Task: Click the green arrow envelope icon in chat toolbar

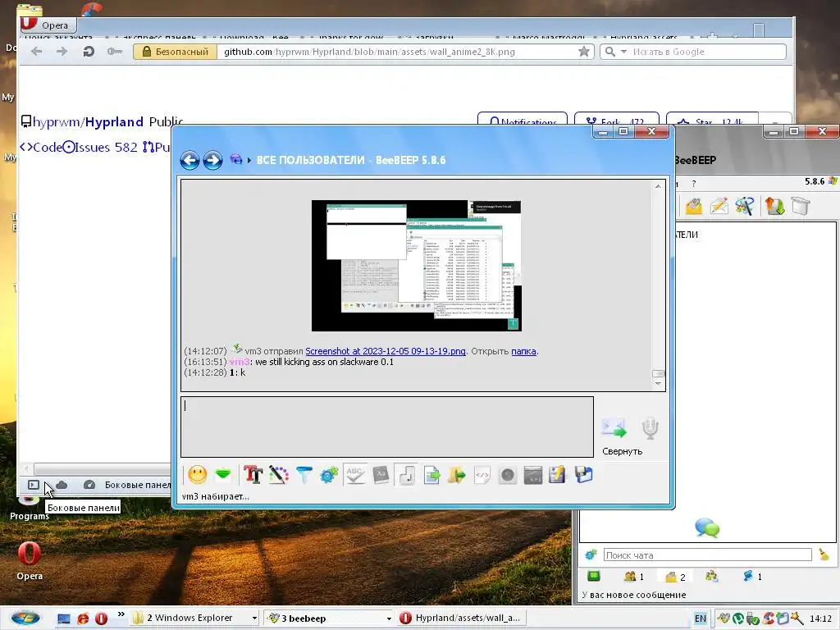Action: point(223,474)
